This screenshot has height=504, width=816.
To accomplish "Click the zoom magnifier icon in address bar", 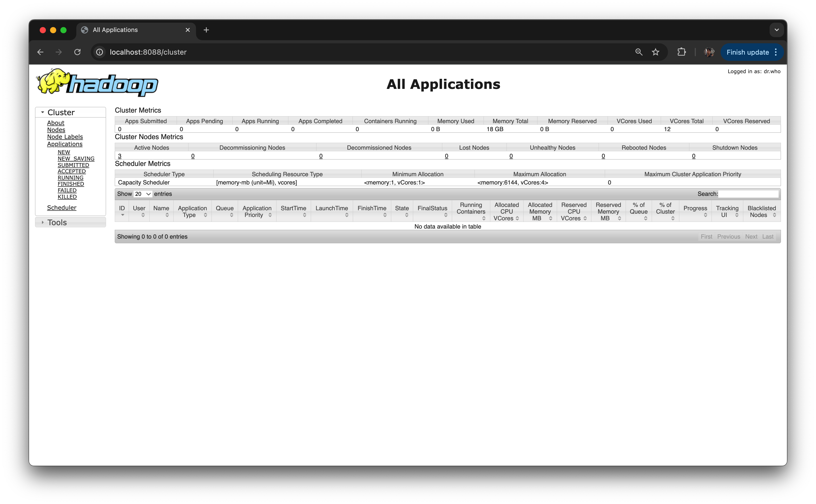I will pos(639,52).
